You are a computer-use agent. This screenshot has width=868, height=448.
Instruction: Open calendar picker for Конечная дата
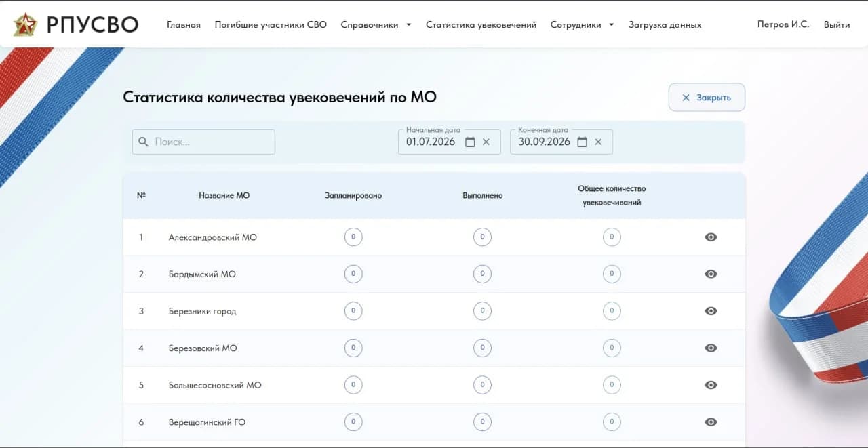tap(582, 142)
